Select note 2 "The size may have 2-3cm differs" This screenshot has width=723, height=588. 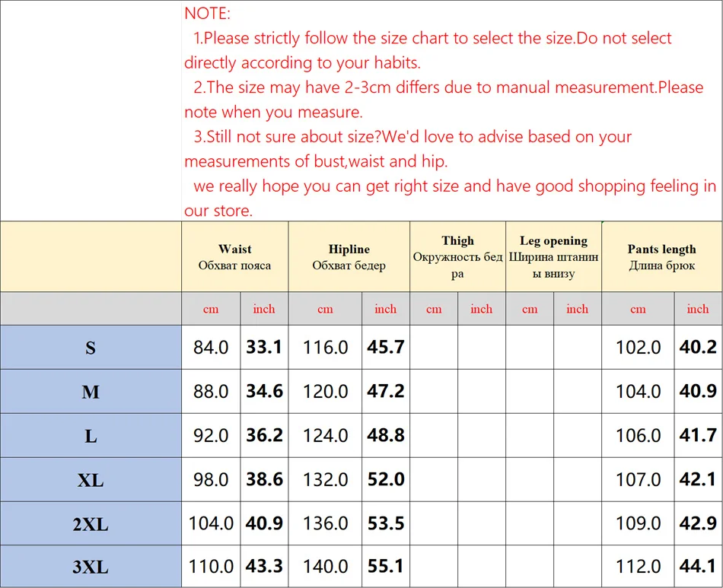coord(323,87)
